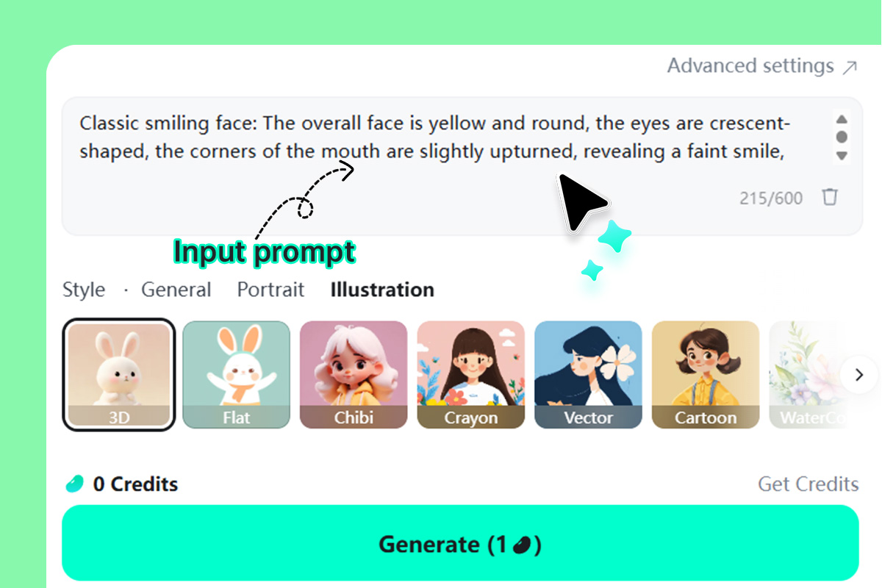
Task: Open the Get Credits link
Action: (808, 484)
